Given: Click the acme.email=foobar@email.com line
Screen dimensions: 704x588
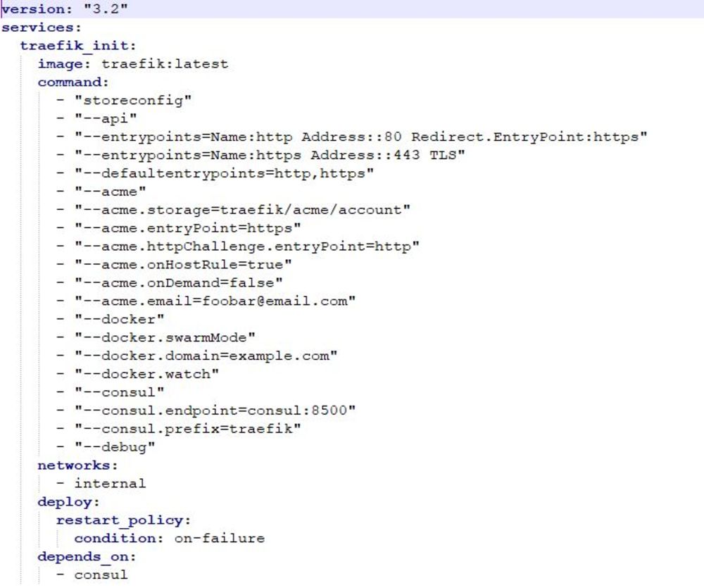Looking at the screenshot, I should tap(215, 301).
